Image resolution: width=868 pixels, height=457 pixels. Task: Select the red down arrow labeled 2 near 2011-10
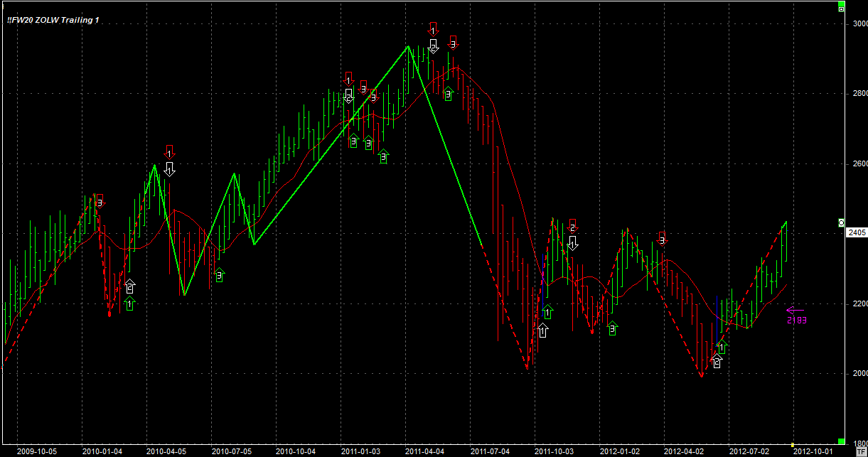click(572, 225)
